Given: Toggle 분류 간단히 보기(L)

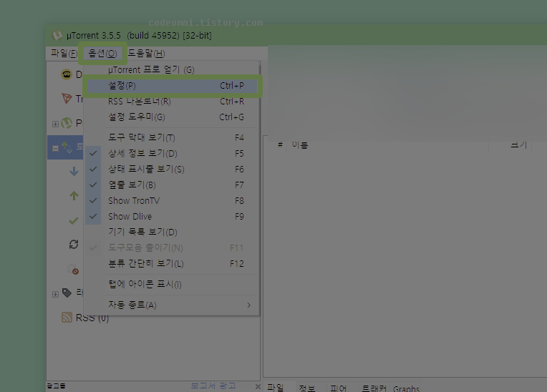Looking at the screenshot, I should [173, 264].
